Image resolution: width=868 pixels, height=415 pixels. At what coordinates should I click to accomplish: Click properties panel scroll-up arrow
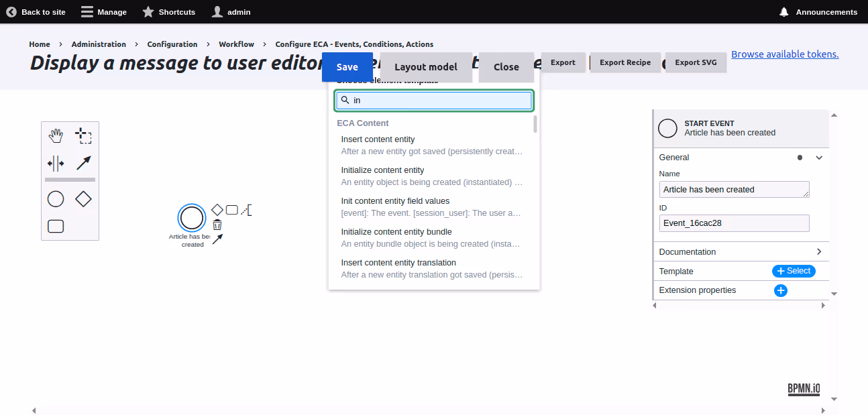[x=834, y=115]
